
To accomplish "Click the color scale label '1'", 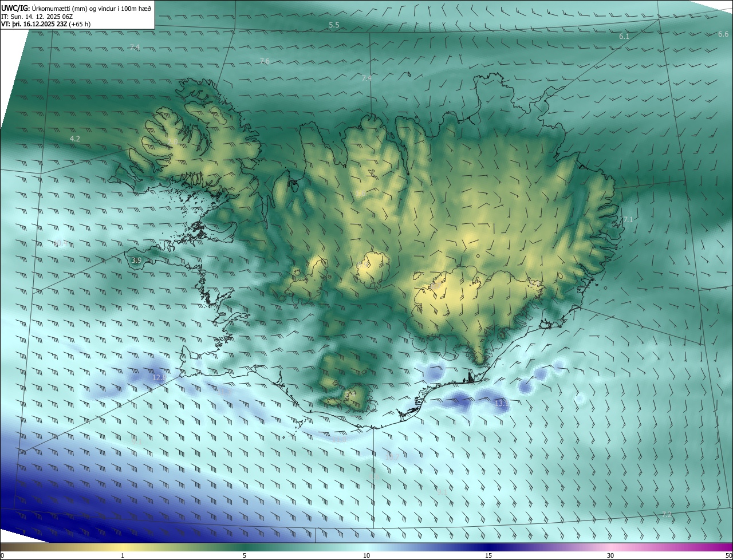I will coord(123,556).
